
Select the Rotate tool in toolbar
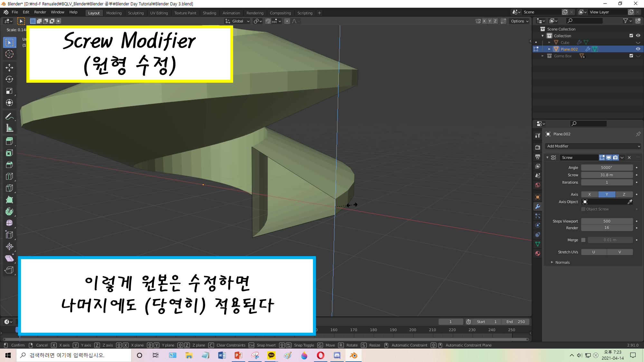coord(9,79)
